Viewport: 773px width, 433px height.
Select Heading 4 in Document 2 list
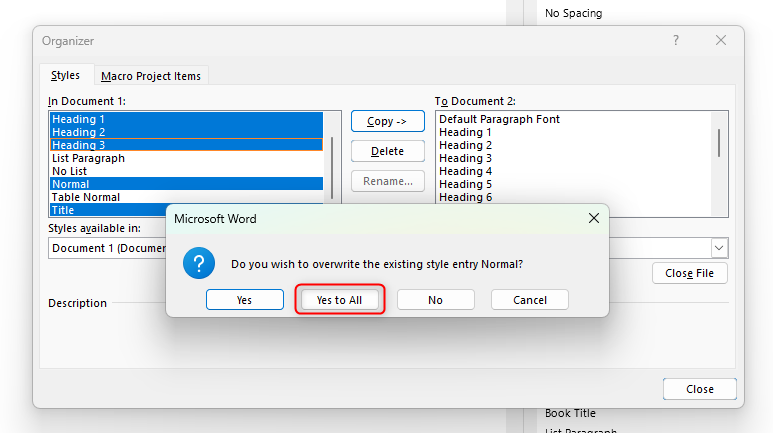pyautogui.click(x=465, y=171)
